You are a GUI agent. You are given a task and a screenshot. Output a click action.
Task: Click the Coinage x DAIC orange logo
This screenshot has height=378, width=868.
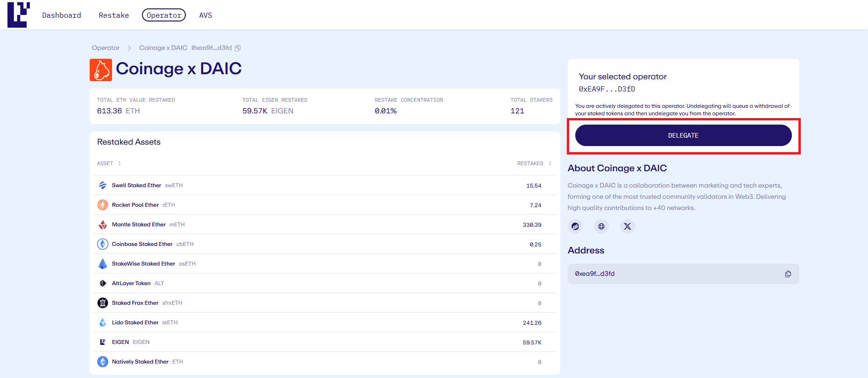coord(101,70)
